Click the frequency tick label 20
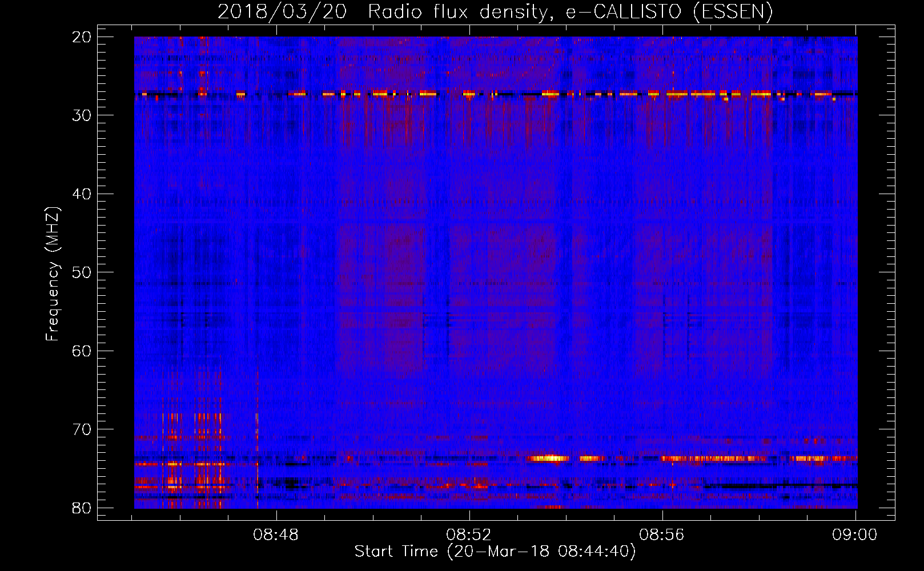 coord(82,37)
